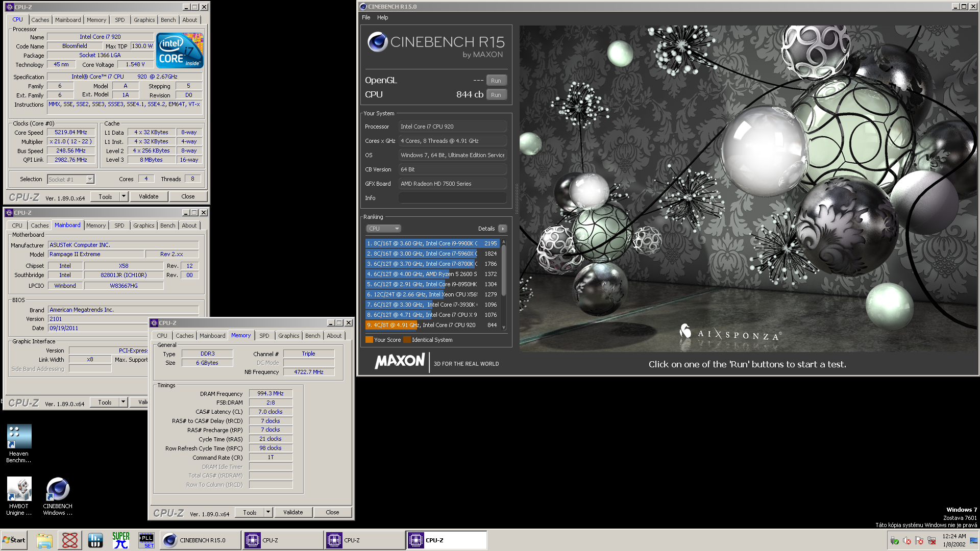Screen dimensions: 980x551
Task: Open HWBOT Unigine desktop shortcut
Action: 19,496
